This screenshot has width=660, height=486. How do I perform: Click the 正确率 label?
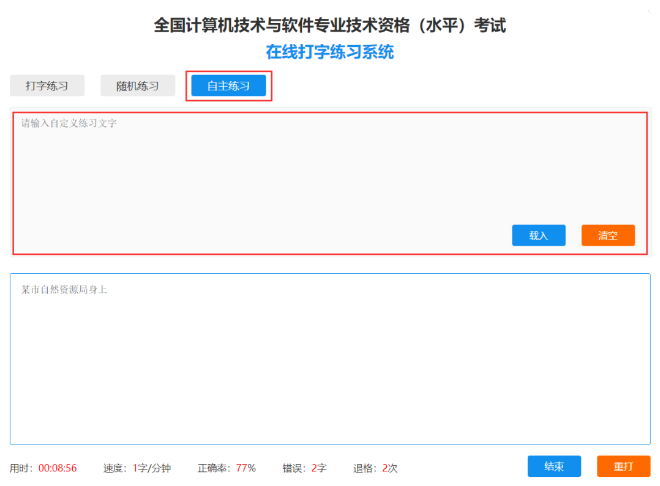(214, 468)
